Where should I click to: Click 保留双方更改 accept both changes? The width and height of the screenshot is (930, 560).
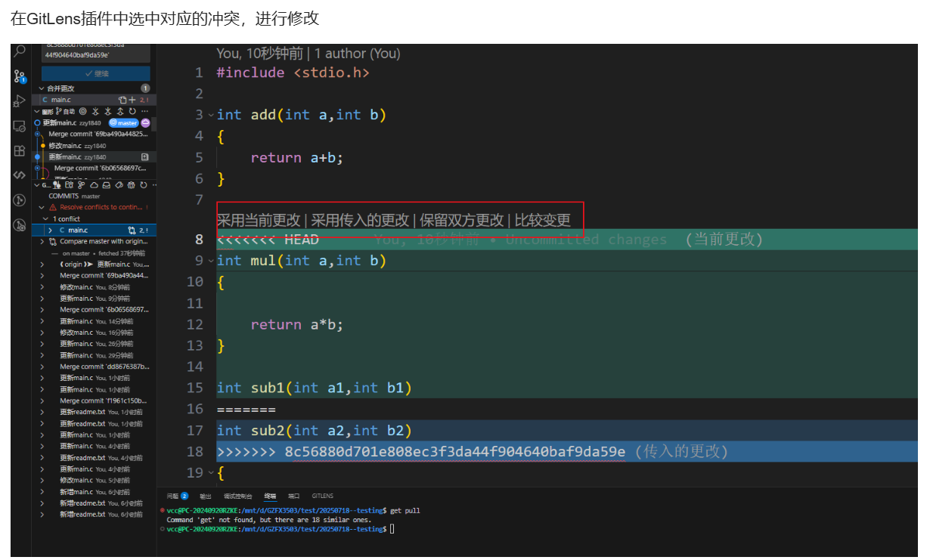tap(462, 220)
